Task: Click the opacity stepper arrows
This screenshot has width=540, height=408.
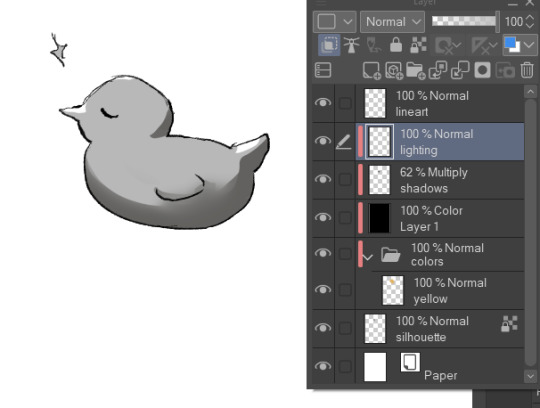Action: [x=530, y=22]
